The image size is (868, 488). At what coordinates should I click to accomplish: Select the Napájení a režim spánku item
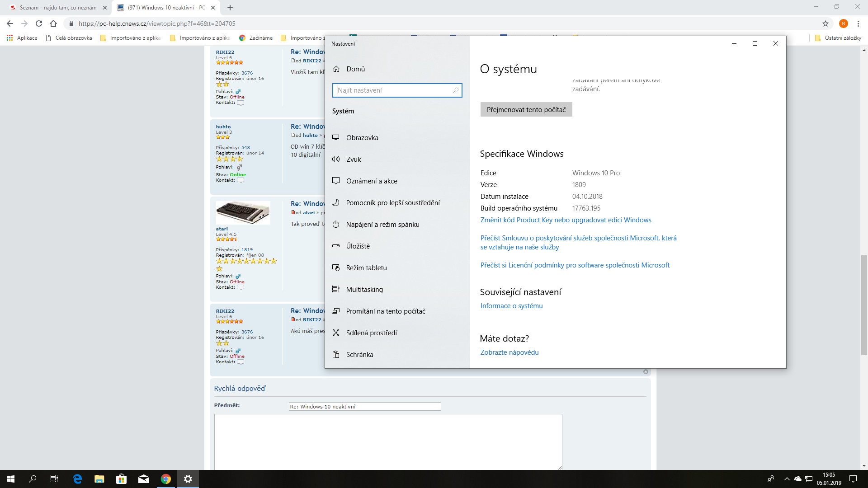tap(382, 225)
